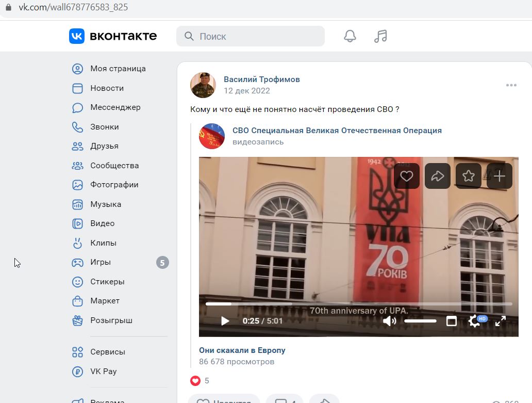Screen dimensions: 532x403
Task: Toggle theater mode for the video
Action: pyautogui.click(x=451, y=321)
